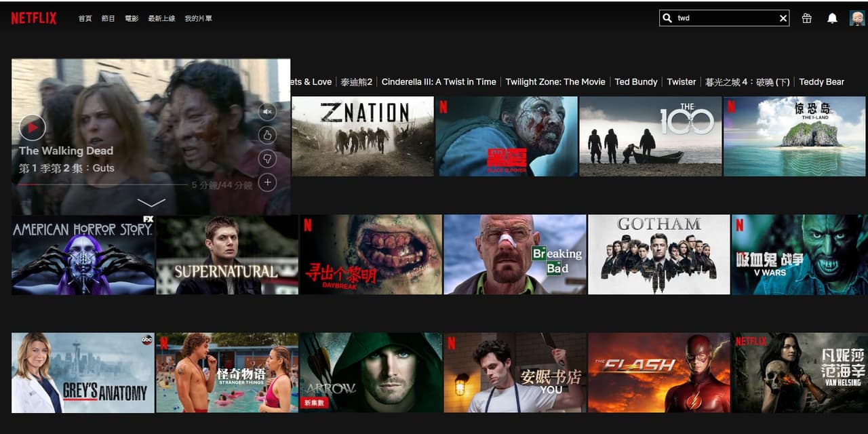Image resolution: width=868 pixels, height=434 pixels.
Task: Open the 電影 movies menu
Action: [132, 18]
